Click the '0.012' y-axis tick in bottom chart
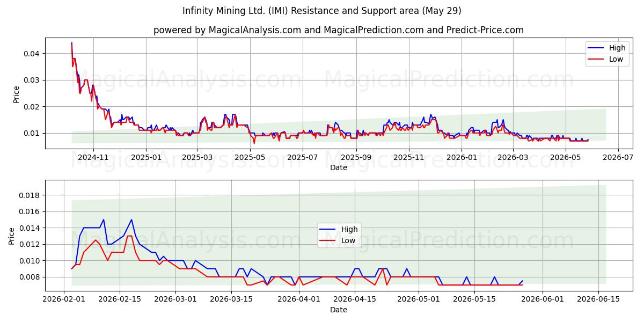 tap(31, 244)
